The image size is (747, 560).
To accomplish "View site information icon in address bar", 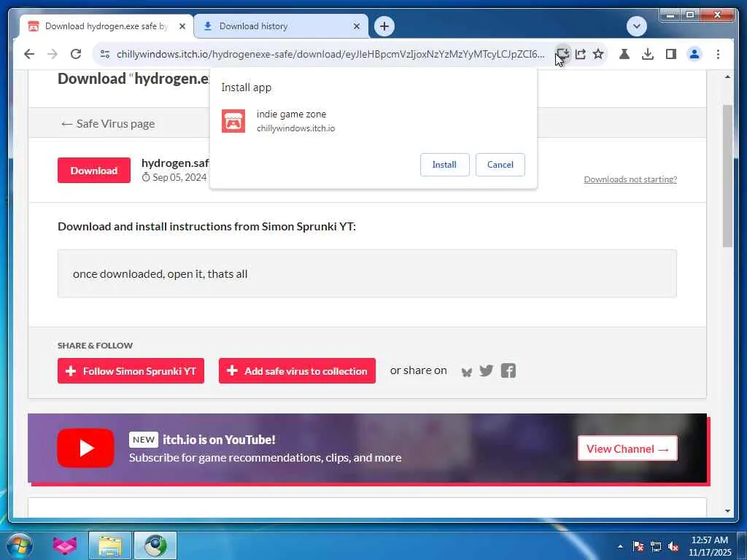I will click(x=105, y=54).
